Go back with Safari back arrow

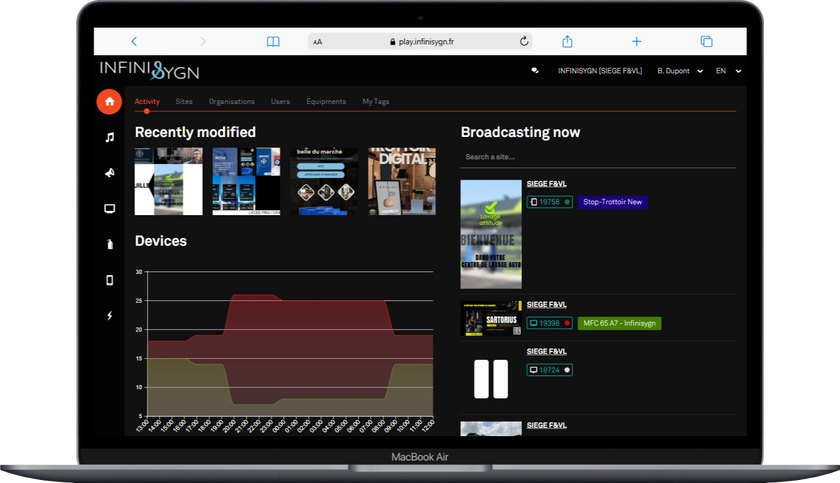point(134,41)
